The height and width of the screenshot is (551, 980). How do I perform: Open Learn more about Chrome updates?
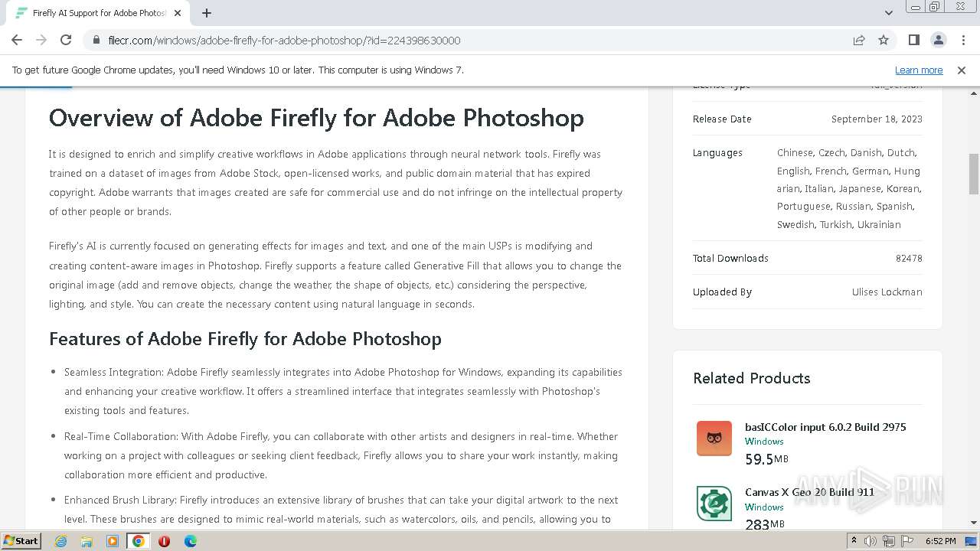[x=919, y=70]
